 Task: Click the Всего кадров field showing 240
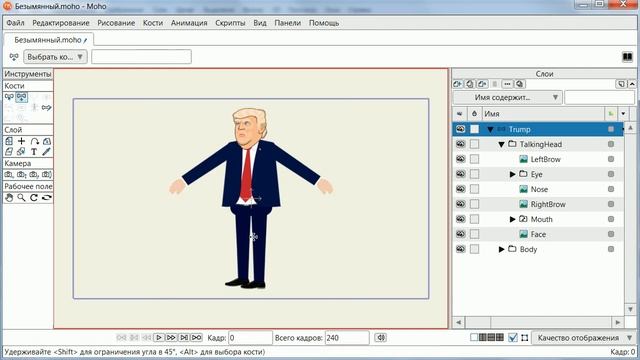coord(347,338)
